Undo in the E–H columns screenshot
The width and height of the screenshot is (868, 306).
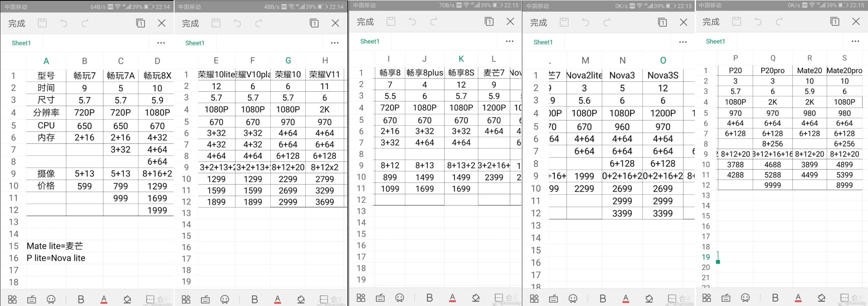(x=237, y=23)
